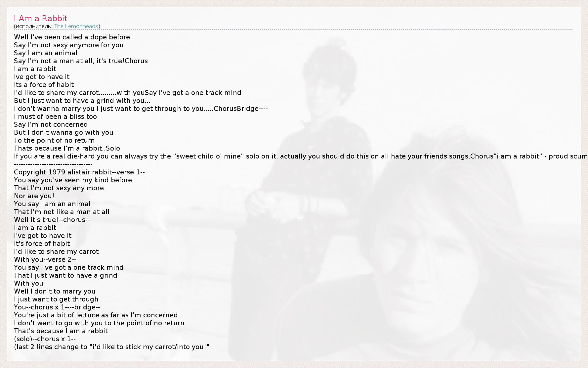Viewport: 588px width, 368px height.
Task: Open The Lemonheads artist link
Action: click(76, 26)
